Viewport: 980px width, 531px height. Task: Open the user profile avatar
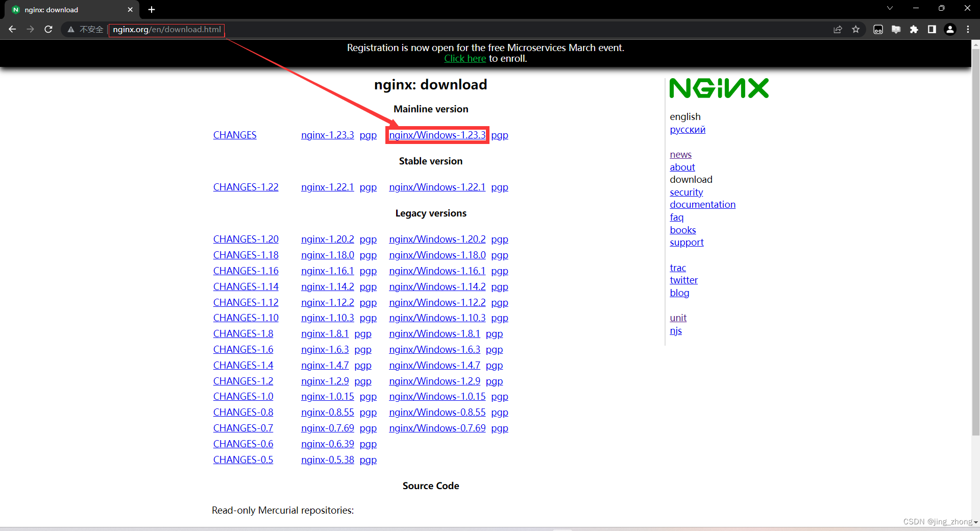tap(950, 30)
